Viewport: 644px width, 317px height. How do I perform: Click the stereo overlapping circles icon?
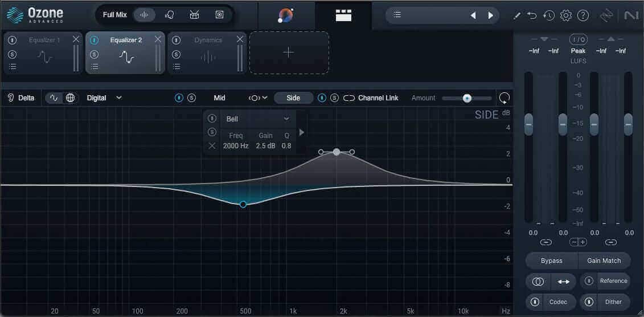point(538,282)
